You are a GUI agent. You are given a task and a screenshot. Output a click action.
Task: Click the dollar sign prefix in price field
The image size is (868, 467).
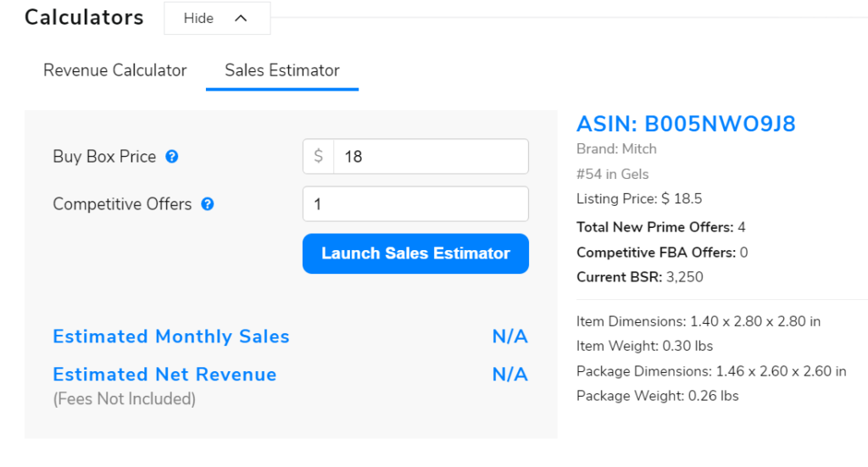click(319, 157)
